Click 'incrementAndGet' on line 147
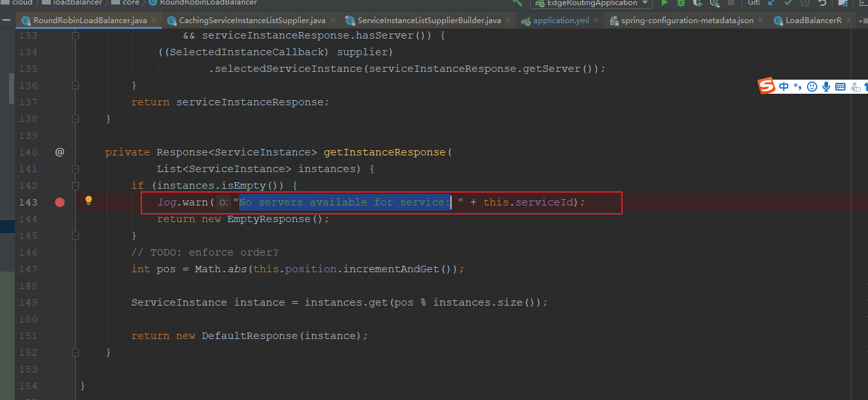 [x=391, y=269]
